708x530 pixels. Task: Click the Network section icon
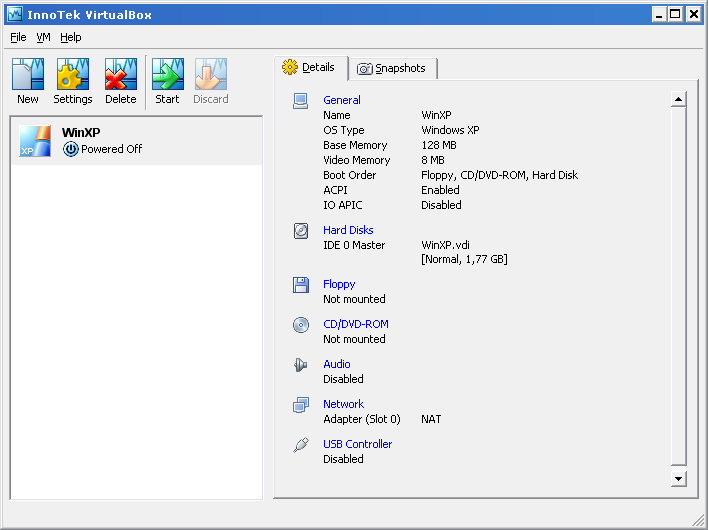301,404
